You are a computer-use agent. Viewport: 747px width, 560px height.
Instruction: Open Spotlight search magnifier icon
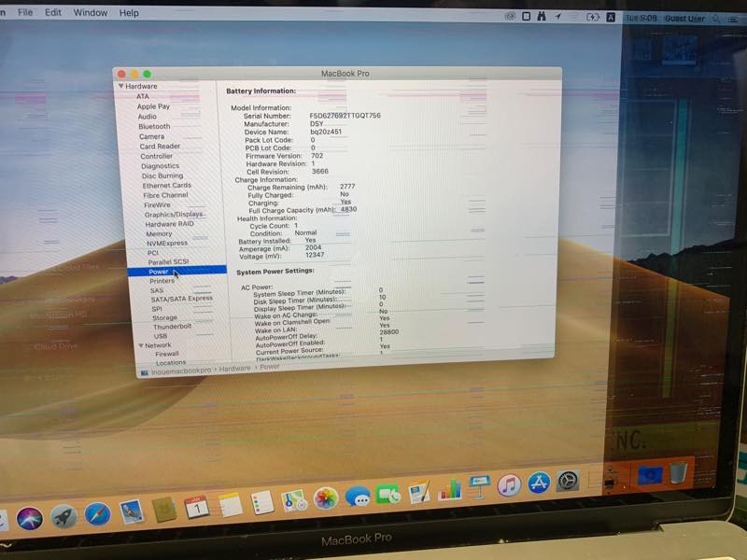coord(716,19)
